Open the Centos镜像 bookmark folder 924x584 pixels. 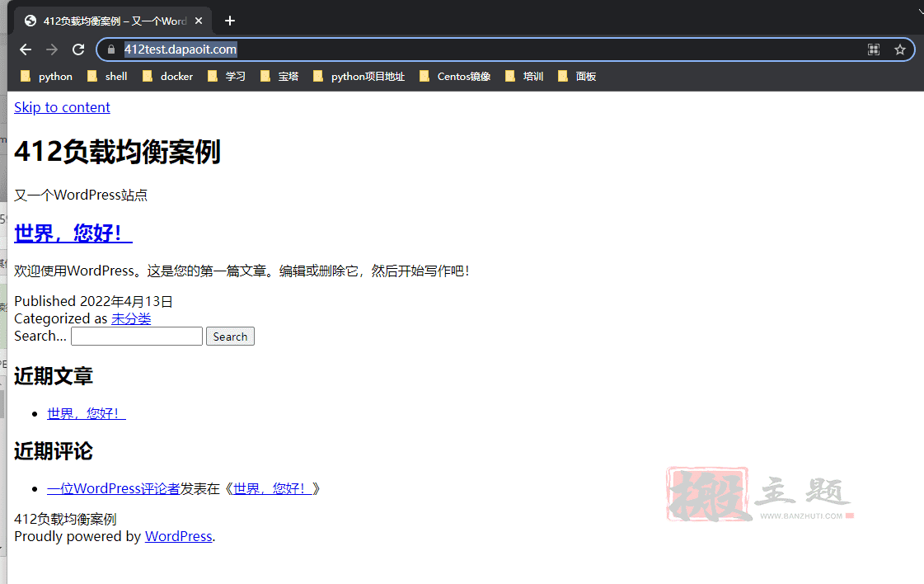click(455, 77)
